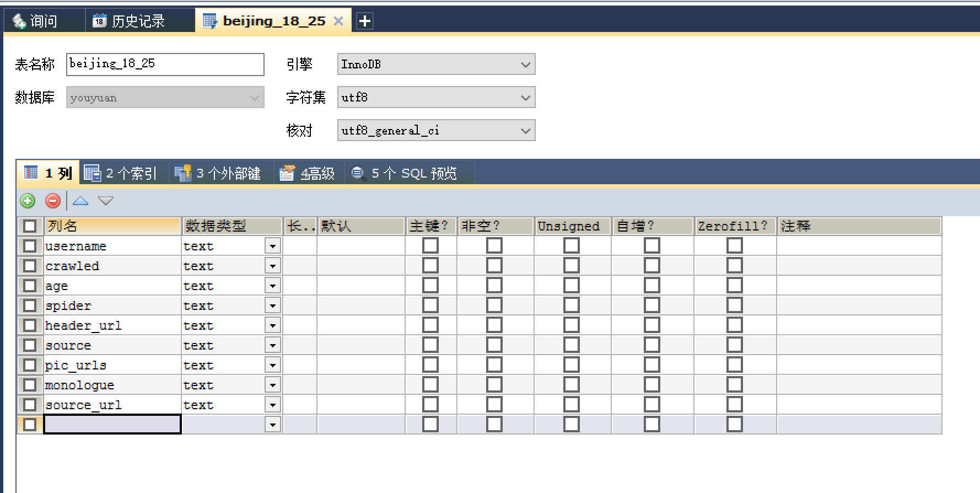Open the utf8 charset dropdown

tap(525, 98)
